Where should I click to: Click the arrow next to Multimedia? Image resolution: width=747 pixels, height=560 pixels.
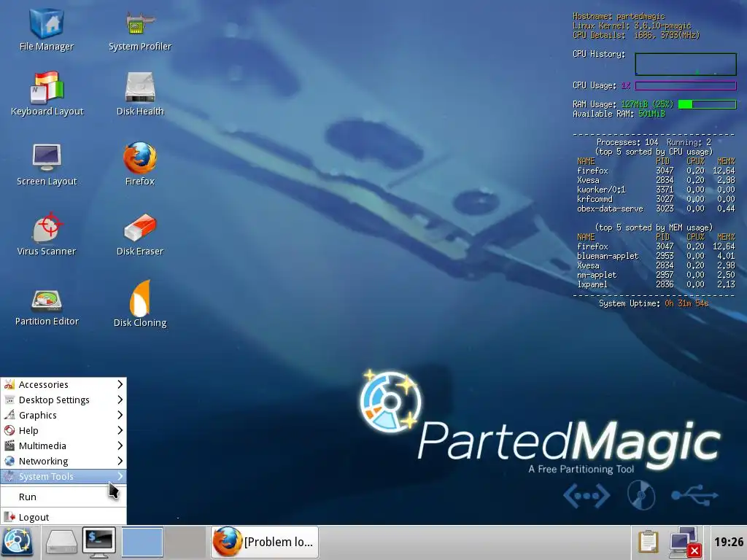point(120,446)
